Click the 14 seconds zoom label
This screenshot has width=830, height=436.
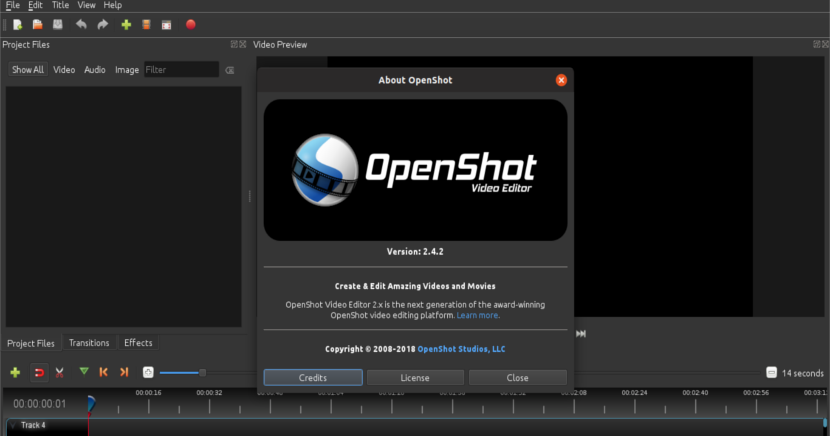pyautogui.click(x=802, y=374)
